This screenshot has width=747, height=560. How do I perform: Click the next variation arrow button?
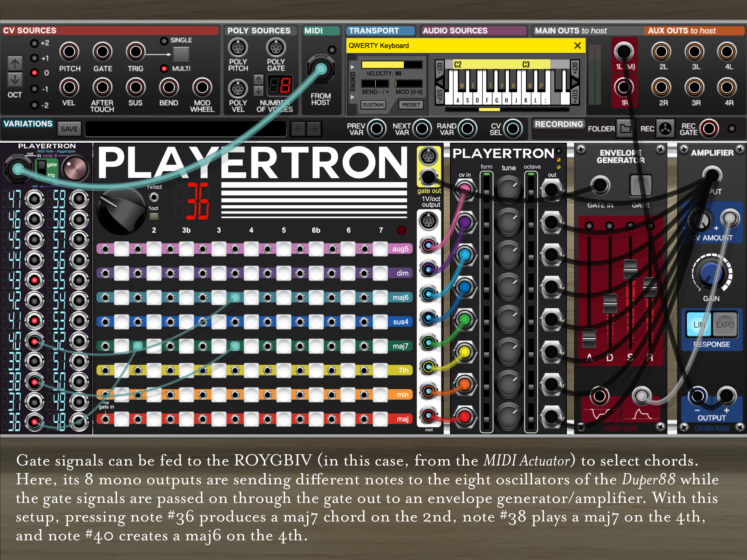pyautogui.click(x=314, y=129)
